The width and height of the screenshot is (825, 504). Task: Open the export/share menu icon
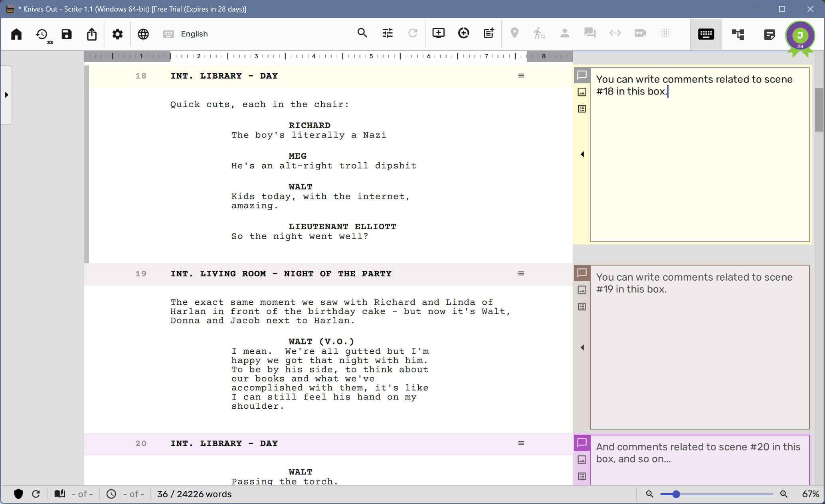pyautogui.click(x=92, y=34)
